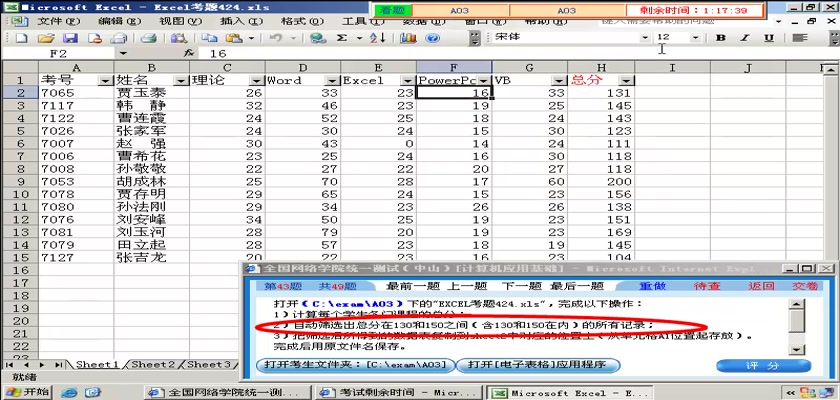
Task: Click the Align Left icon
Action: 800,37
